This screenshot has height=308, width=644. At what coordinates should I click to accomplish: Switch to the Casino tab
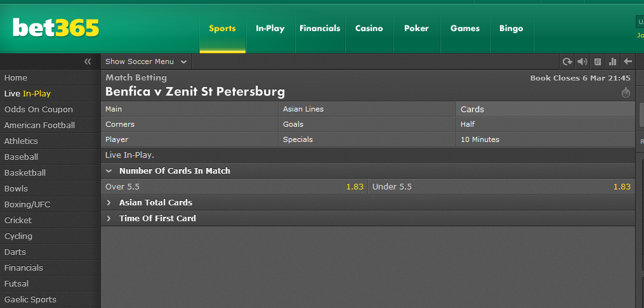click(x=369, y=29)
